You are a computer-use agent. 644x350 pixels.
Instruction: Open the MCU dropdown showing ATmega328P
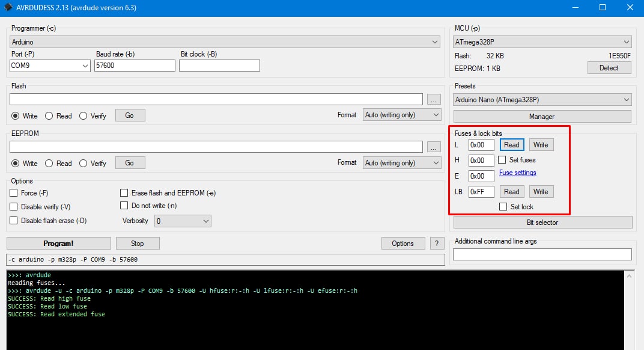pos(542,42)
